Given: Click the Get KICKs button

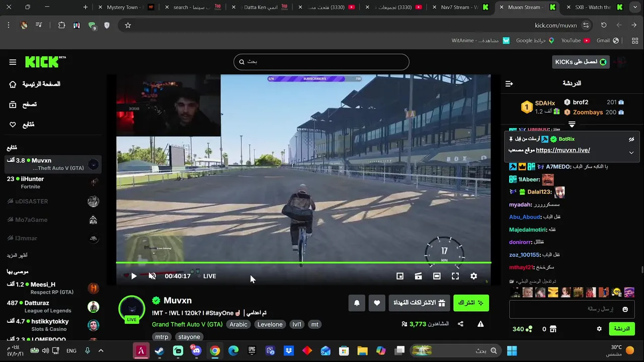Looking at the screenshot, I should click(x=581, y=62).
